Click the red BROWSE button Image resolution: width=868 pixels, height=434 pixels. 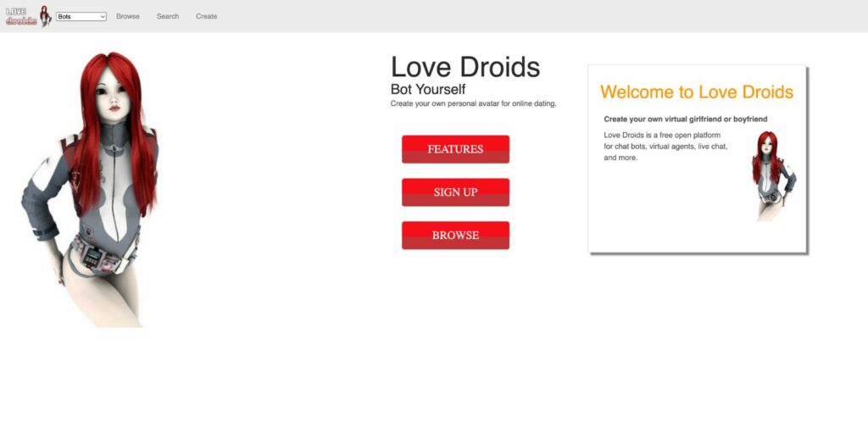point(455,235)
